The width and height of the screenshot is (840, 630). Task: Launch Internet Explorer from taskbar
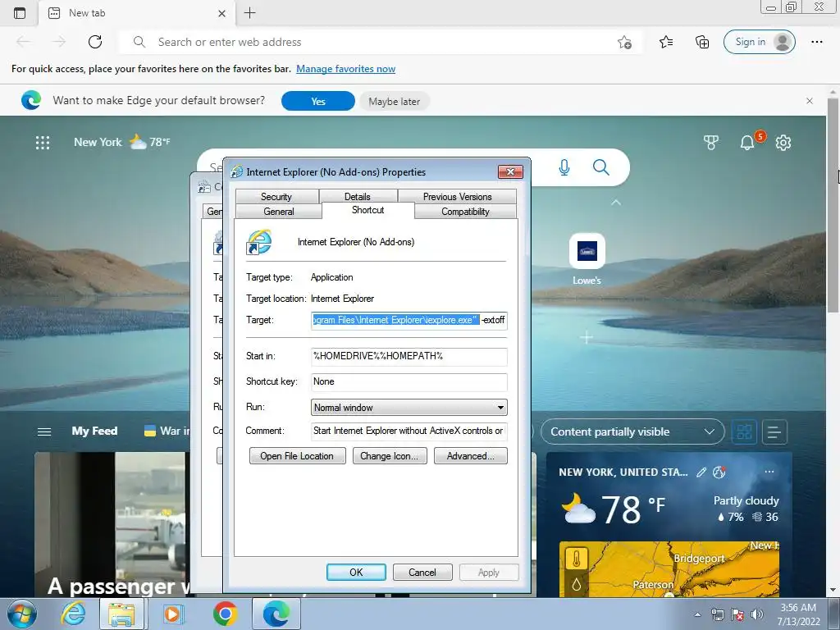click(73, 614)
